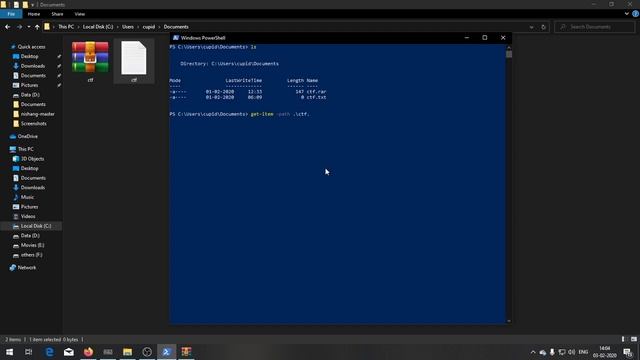640x360 pixels.
Task: Click the PowerShell vertical scrollbar thumb
Action: tap(509, 54)
